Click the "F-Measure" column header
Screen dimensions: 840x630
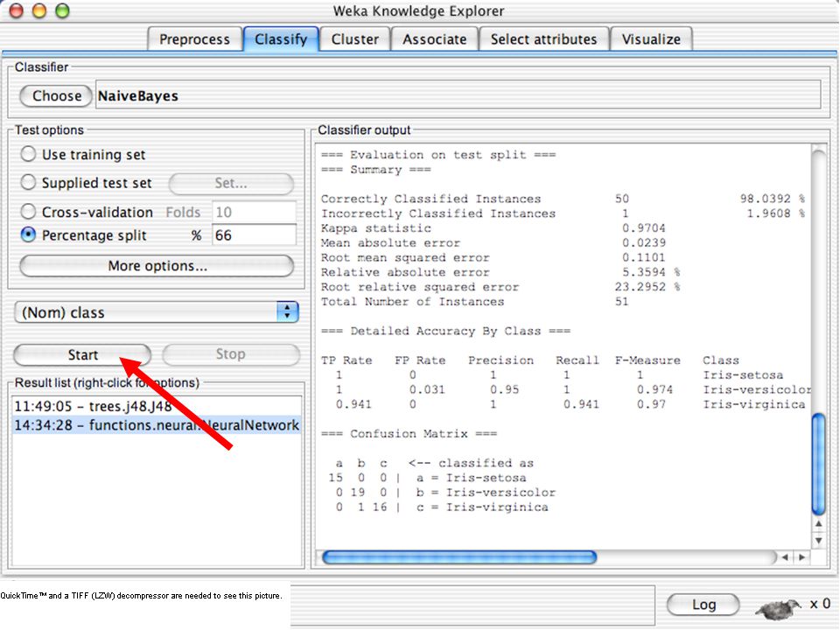[x=647, y=360]
